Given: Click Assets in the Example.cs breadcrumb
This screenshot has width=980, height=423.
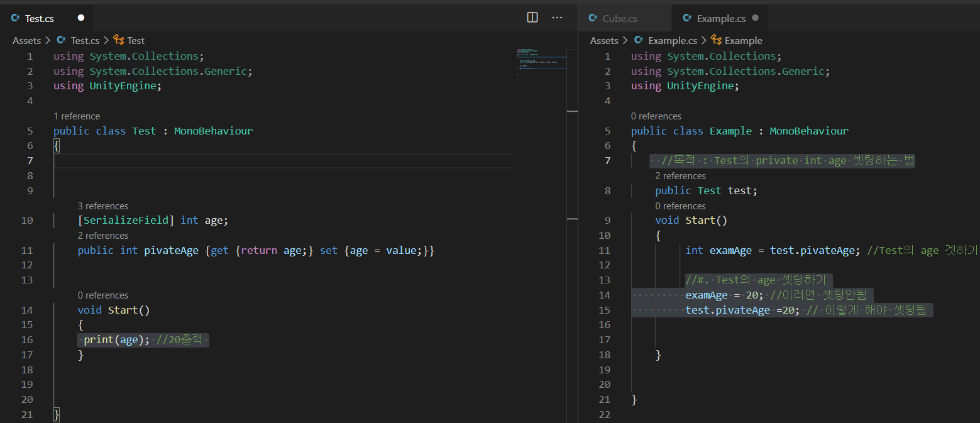Looking at the screenshot, I should click(x=604, y=40).
